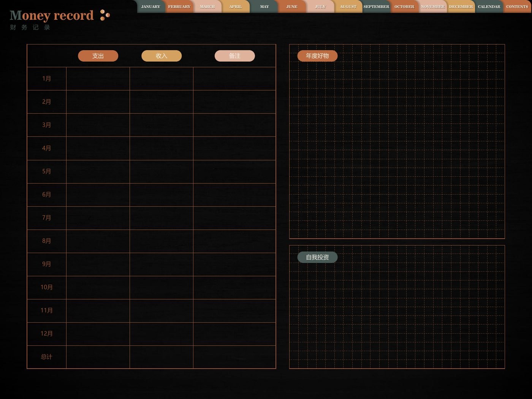The height and width of the screenshot is (399, 532).
Task: Click the 7月 row label
Action: click(47, 218)
